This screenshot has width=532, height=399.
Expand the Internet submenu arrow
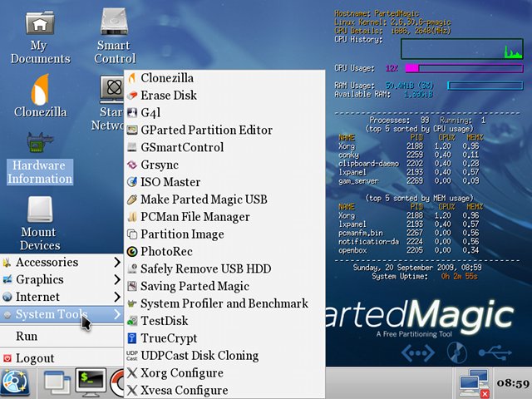[117, 297]
